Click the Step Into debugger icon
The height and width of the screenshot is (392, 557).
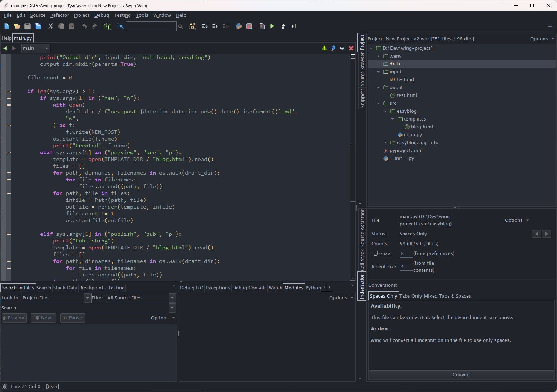pos(283,26)
